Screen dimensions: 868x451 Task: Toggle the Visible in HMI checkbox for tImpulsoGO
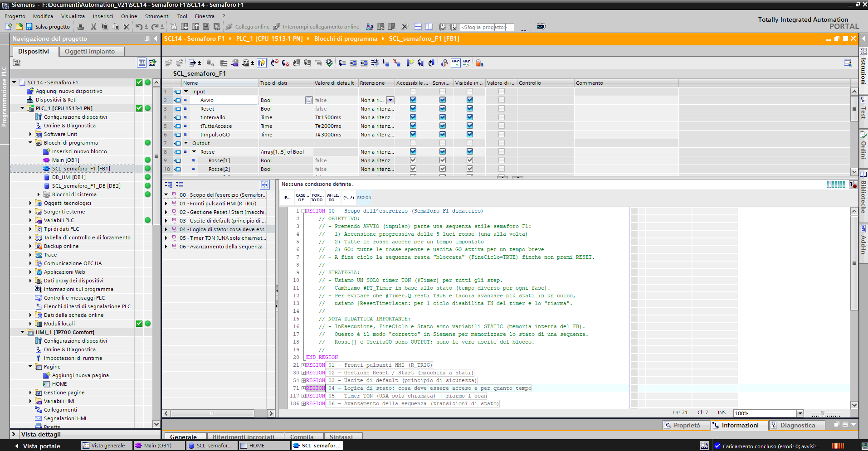(x=469, y=134)
